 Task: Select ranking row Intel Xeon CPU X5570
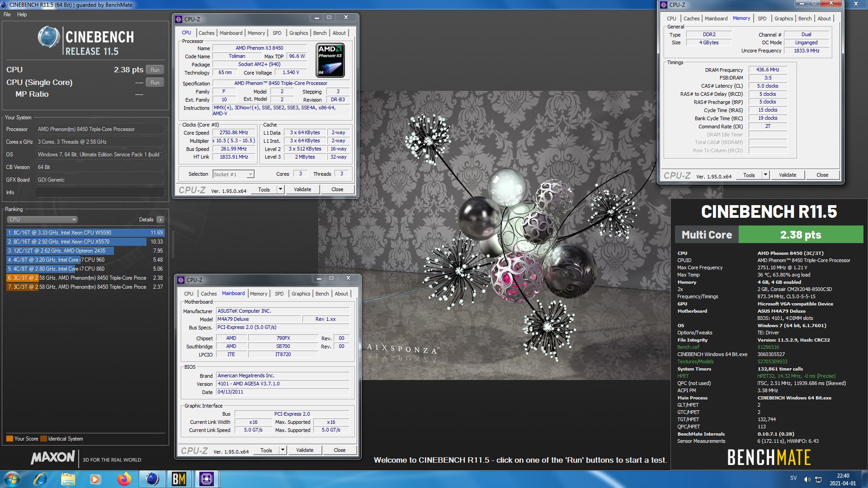point(85,242)
